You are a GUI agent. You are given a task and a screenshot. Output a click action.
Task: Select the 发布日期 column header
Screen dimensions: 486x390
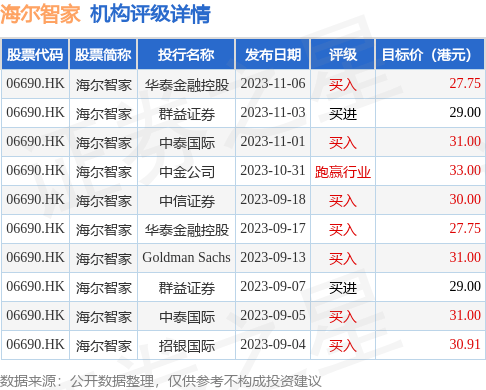pyautogui.click(x=273, y=54)
